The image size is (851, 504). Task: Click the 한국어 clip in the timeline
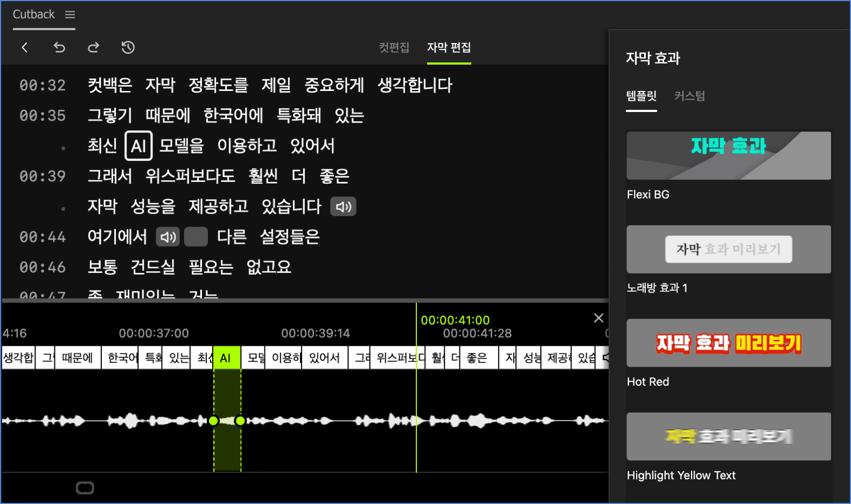coord(120,358)
